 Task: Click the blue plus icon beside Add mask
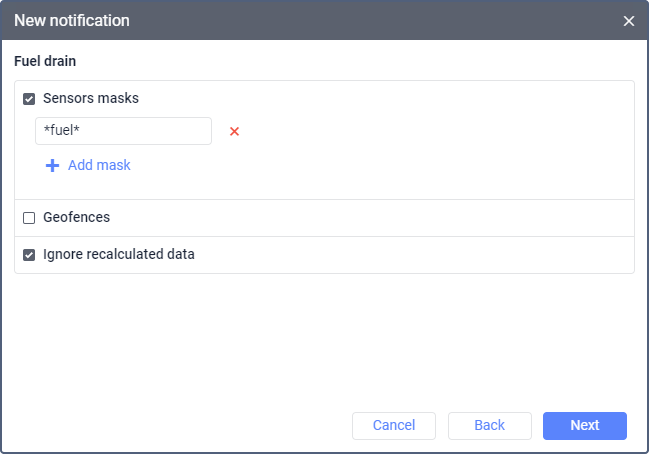[x=53, y=165]
